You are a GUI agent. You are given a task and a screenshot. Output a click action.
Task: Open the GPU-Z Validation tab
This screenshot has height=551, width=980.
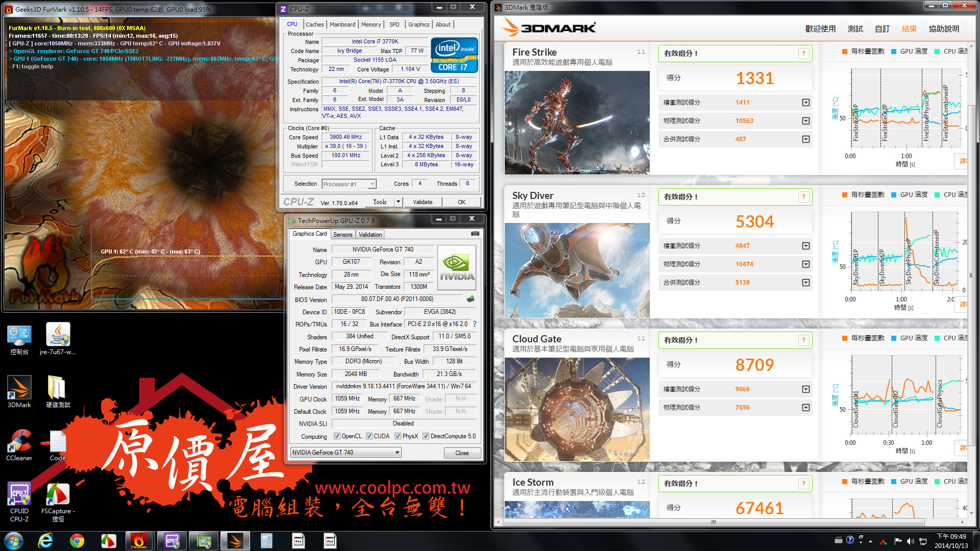click(x=370, y=235)
